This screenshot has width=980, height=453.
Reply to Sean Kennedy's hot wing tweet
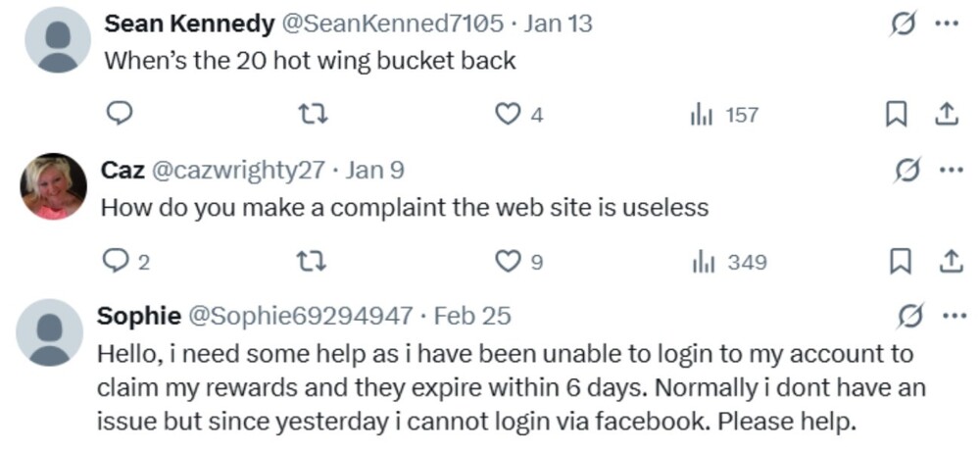[x=118, y=116]
